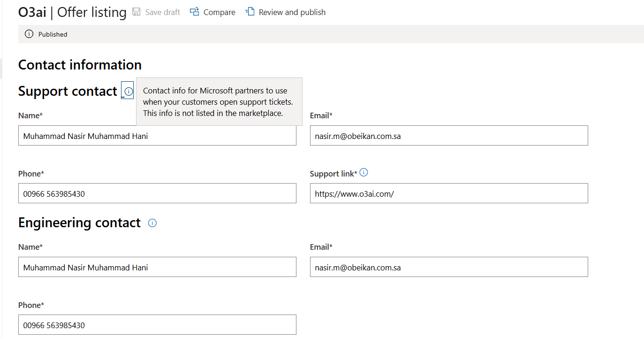Click the Support link info icon
Image resolution: width=644 pixels, height=338 pixels.
pyautogui.click(x=364, y=172)
